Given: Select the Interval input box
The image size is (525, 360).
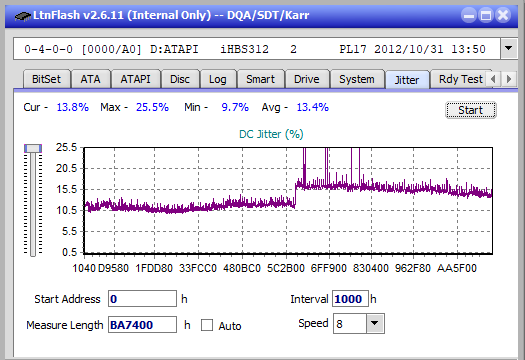Looking at the screenshot, I should 350,299.
